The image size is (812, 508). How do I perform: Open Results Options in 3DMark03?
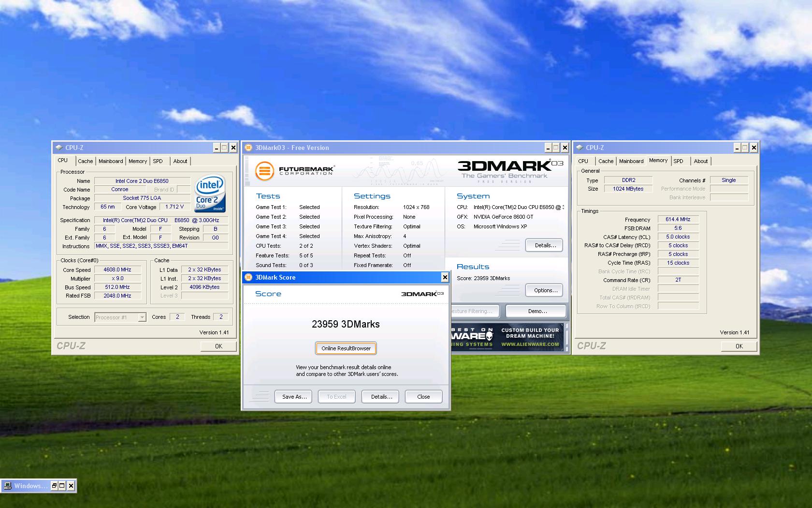[545, 290]
